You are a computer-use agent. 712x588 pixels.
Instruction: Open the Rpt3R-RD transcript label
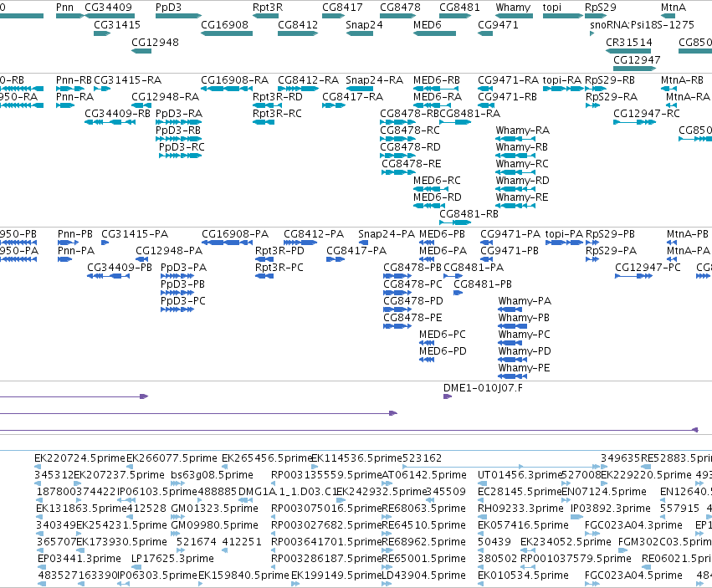point(278,97)
